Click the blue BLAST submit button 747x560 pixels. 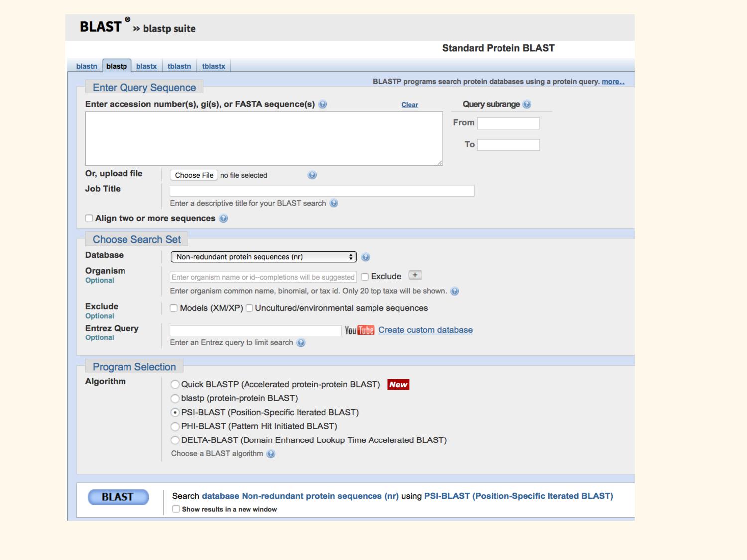(118, 497)
